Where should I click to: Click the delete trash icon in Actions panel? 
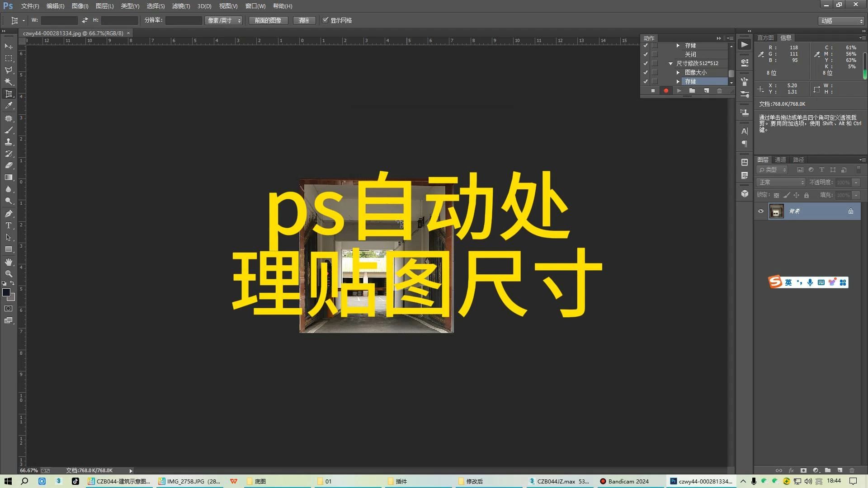coord(720,91)
